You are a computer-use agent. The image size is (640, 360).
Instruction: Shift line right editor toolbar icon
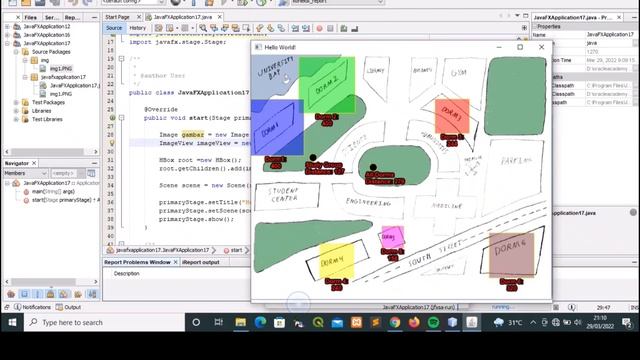(x=306, y=28)
